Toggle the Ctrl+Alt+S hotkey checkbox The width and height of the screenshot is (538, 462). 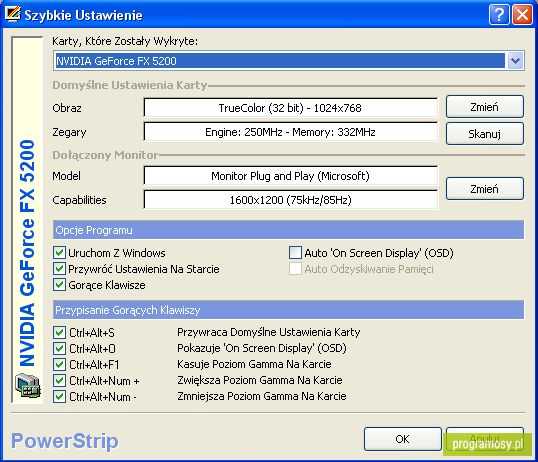59,332
